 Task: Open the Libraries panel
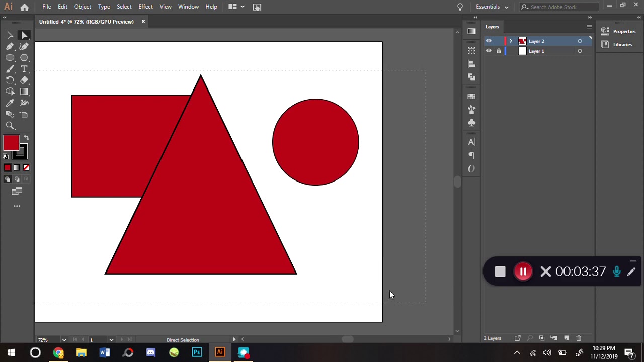click(617, 44)
